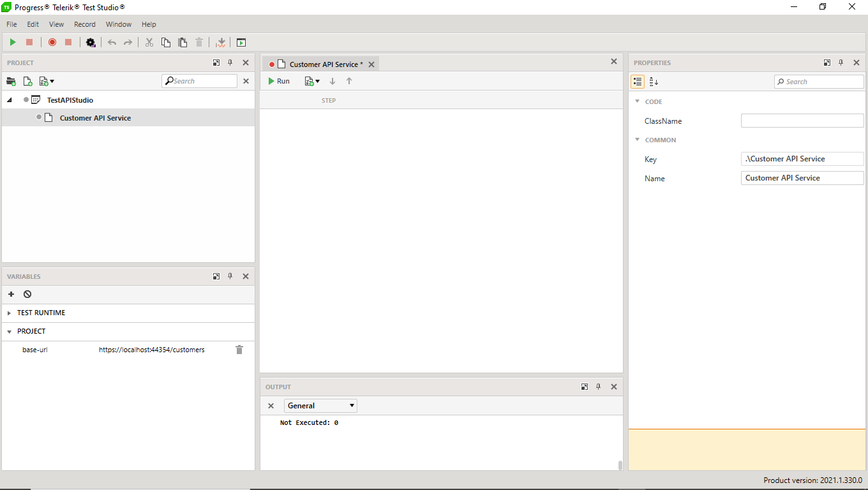Collapse the TestAPIStudio tree node
Screen dimensions: 868x490
coord(10,100)
